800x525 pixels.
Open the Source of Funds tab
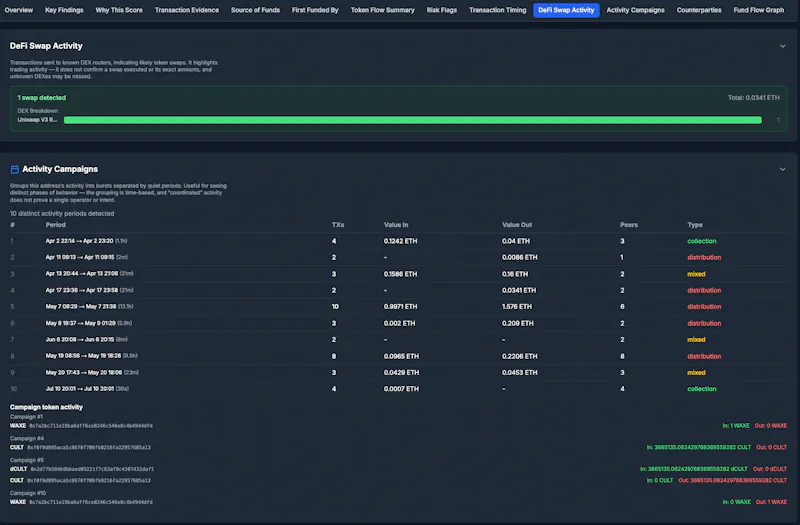click(255, 10)
